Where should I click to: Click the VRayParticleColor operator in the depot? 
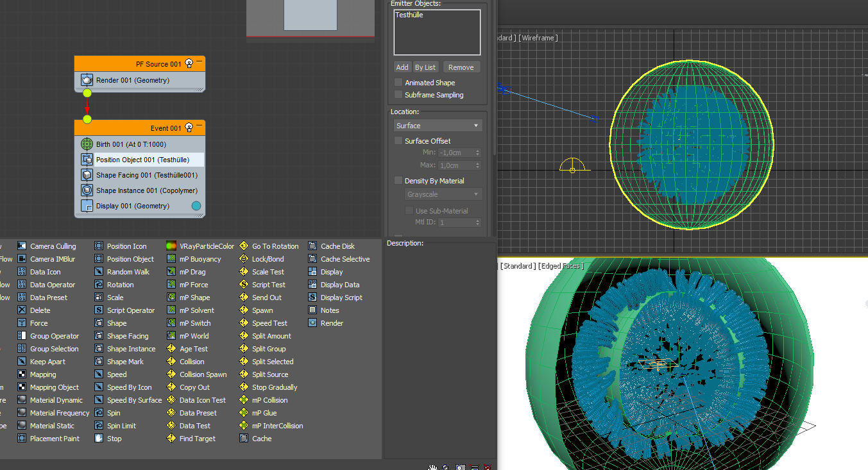(x=171, y=246)
